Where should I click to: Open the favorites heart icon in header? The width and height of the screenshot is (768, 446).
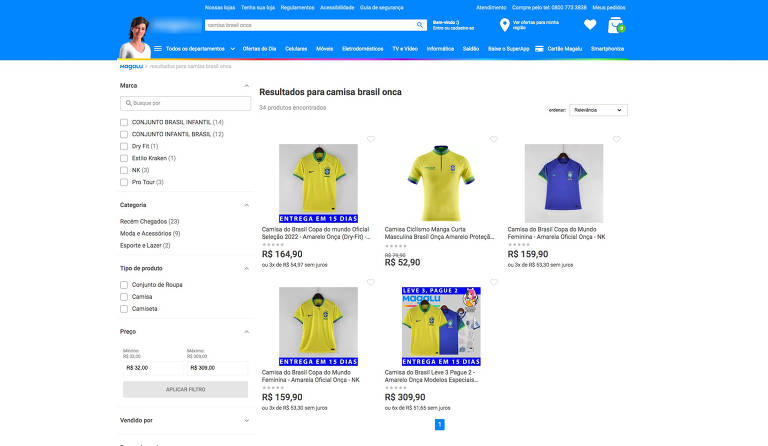click(x=590, y=24)
